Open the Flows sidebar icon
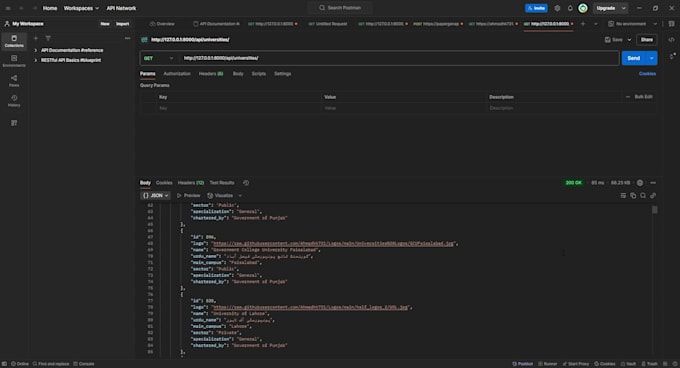 click(x=14, y=81)
